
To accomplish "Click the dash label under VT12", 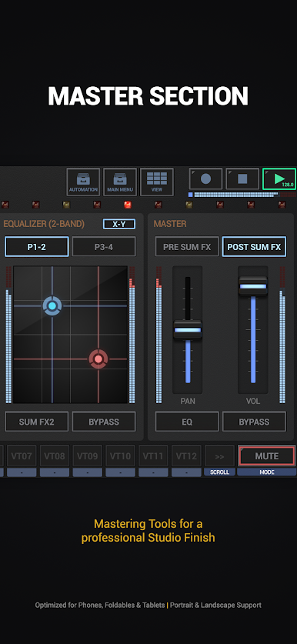I will [186, 472].
